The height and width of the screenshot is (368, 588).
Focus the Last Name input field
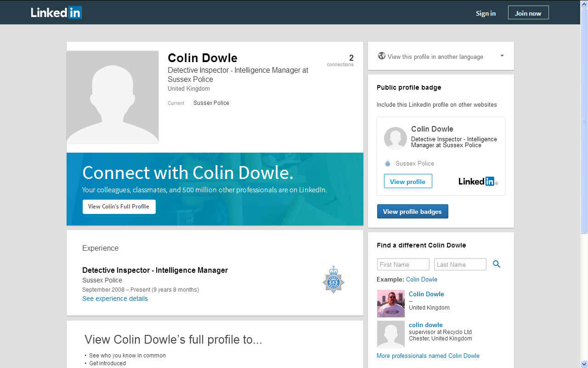tap(460, 264)
